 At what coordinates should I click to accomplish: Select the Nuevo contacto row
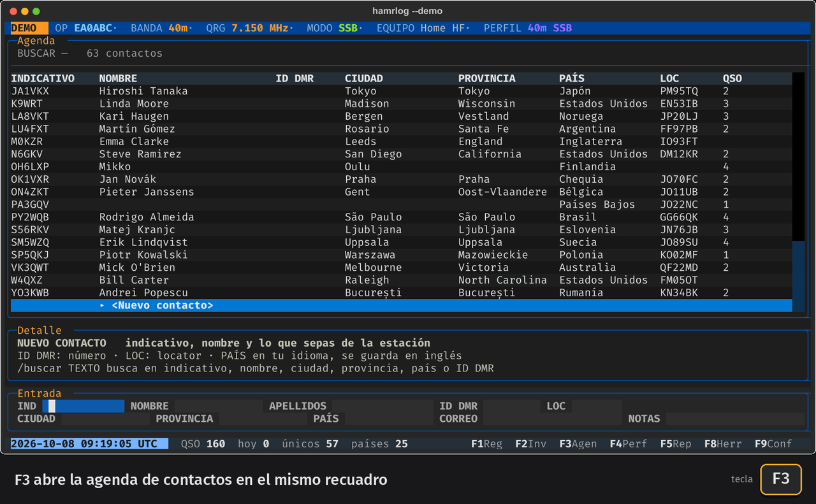tap(402, 305)
